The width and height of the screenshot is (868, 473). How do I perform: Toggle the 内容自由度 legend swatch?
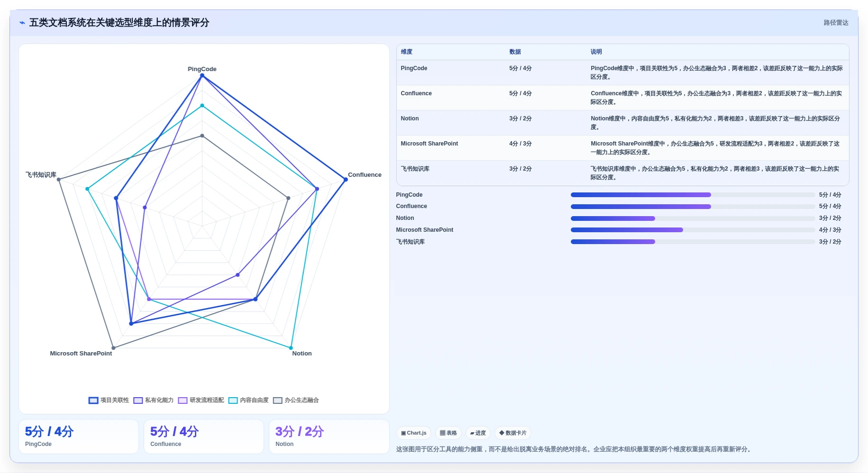coord(233,400)
